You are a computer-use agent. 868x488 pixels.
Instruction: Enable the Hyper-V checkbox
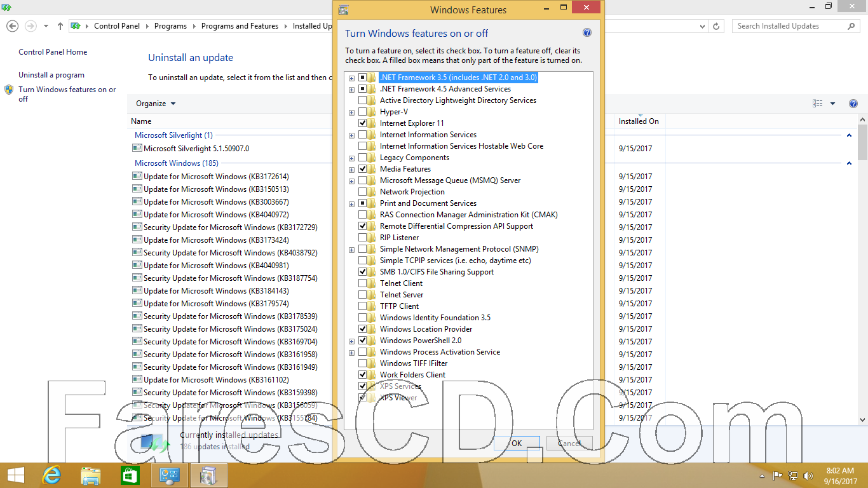point(362,112)
